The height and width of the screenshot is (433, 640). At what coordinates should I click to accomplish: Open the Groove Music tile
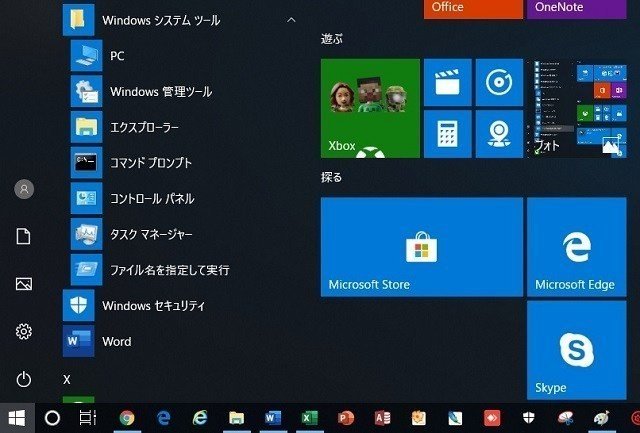(499, 82)
